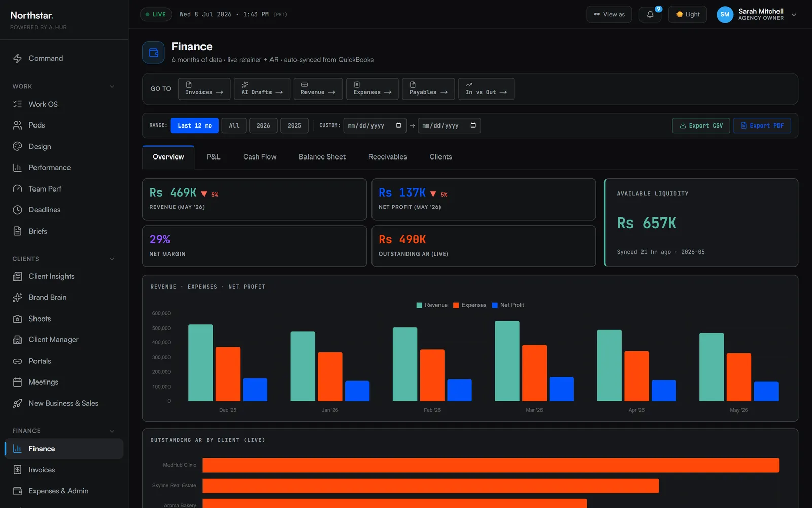Select the Last 12 mo range
The image size is (812, 508).
point(194,125)
